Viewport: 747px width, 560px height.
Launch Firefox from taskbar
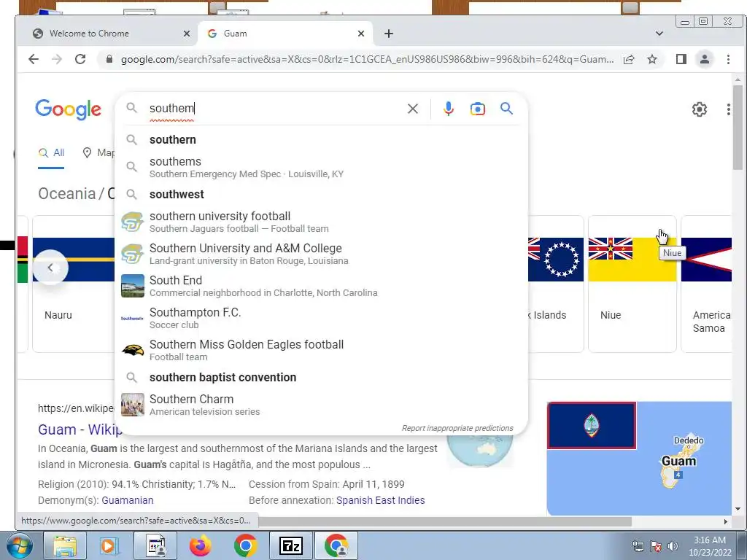tap(200, 545)
